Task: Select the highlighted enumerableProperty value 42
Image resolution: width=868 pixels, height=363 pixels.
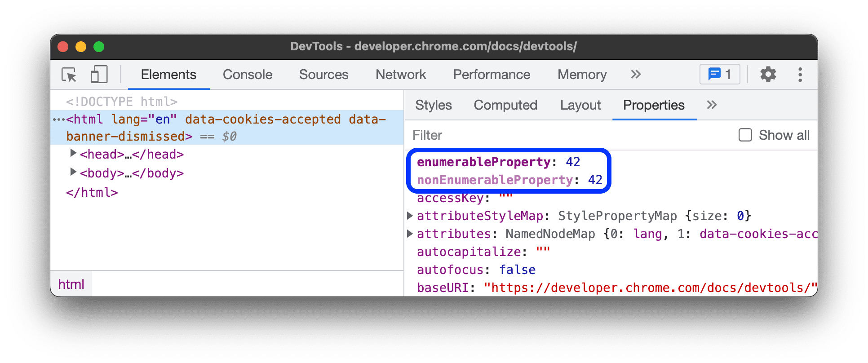Action: [573, 162]
